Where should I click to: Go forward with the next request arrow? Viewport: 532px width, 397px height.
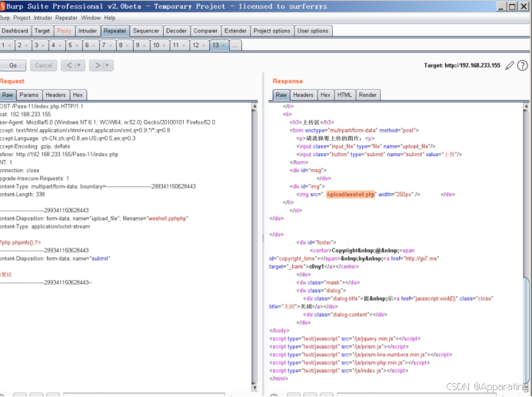(x=98, y=65)
